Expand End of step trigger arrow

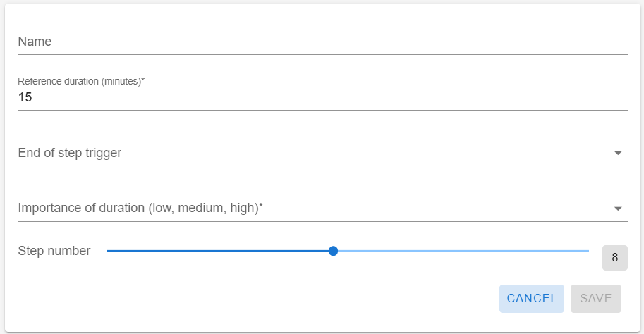618,153
